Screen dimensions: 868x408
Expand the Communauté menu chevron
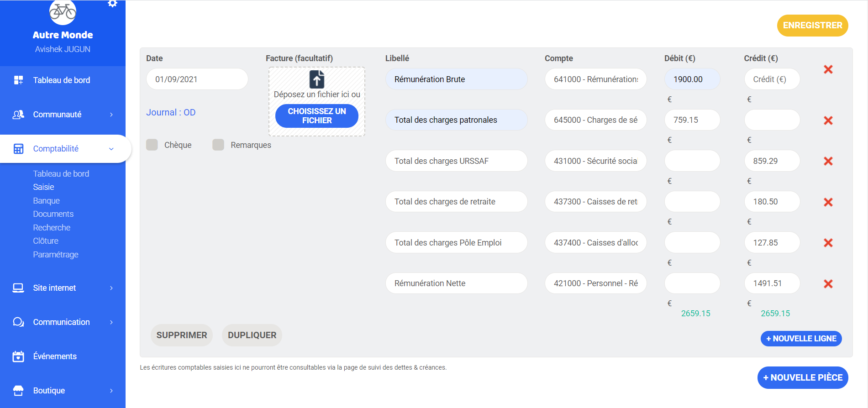(x=111, y=115)
